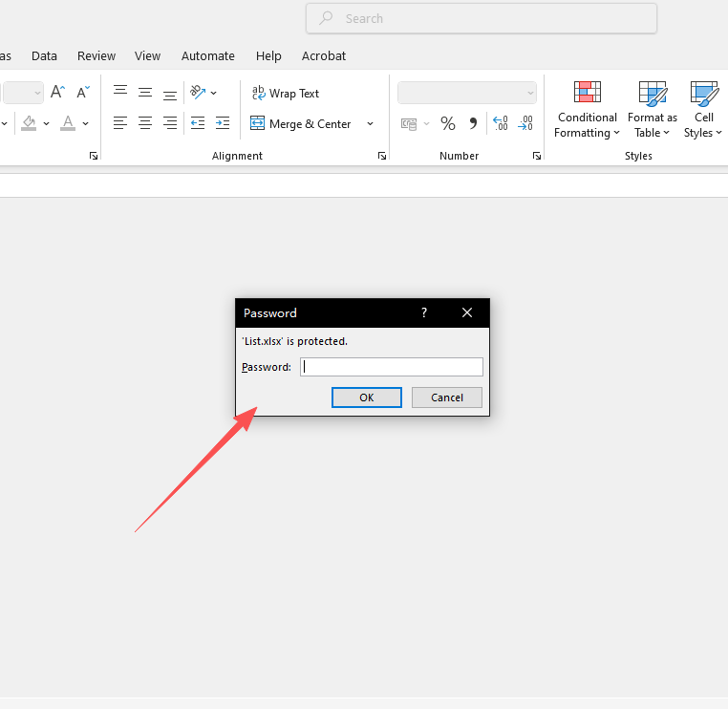Open the Merge & Center dropdown arrow
728x709 pixels.
(x=370, y=124)
